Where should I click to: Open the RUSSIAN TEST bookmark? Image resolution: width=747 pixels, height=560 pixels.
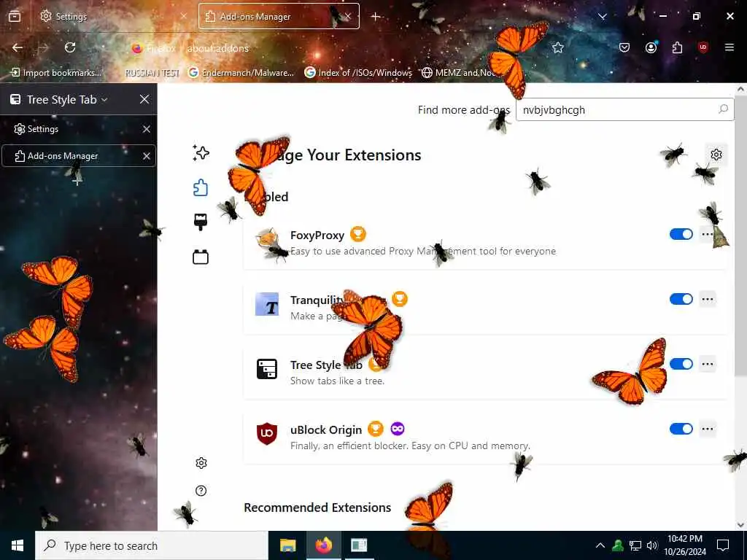(x=152, y=72)
